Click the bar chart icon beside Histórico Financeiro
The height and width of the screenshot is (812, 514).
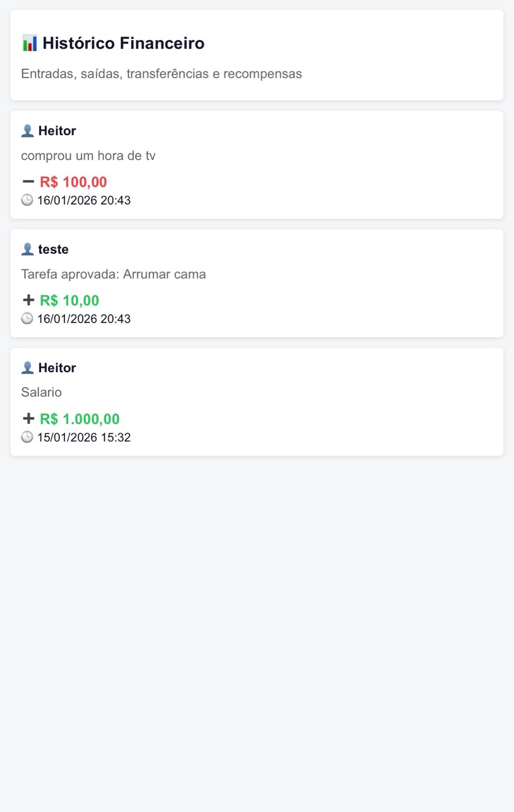pos(30,43)
